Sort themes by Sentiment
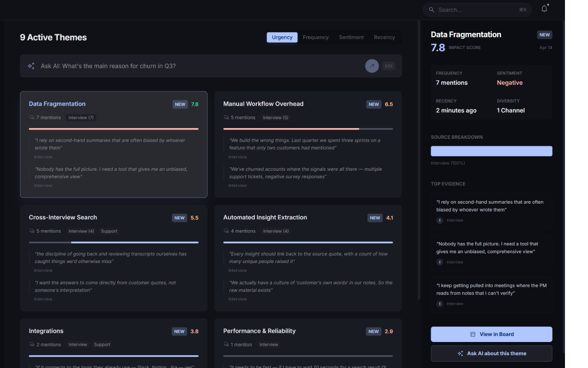 351,37
